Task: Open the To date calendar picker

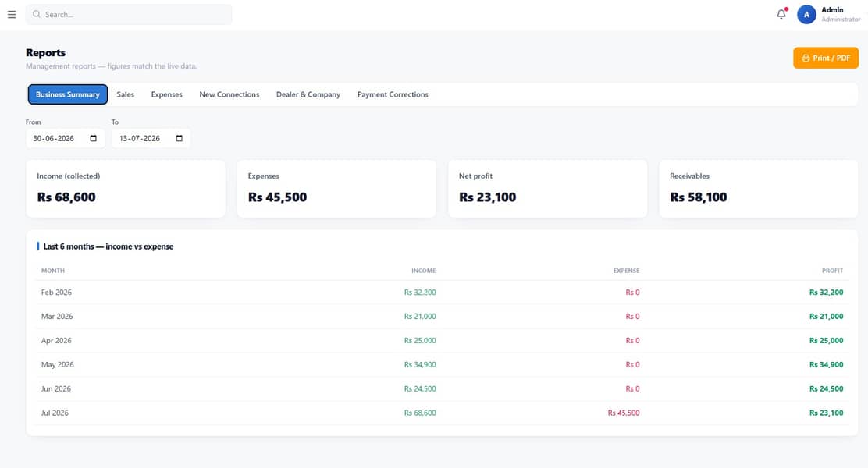Action: [x=180, y=138]
